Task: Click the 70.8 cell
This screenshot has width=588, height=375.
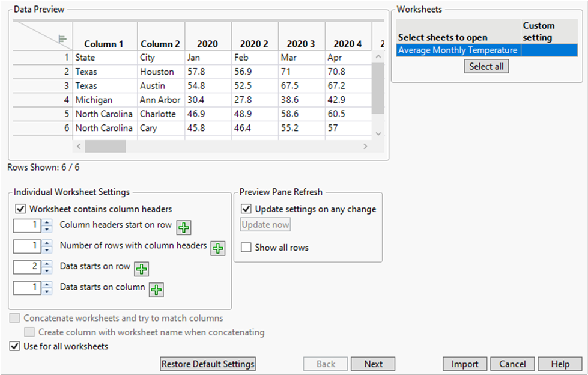Action: (348, 72)
